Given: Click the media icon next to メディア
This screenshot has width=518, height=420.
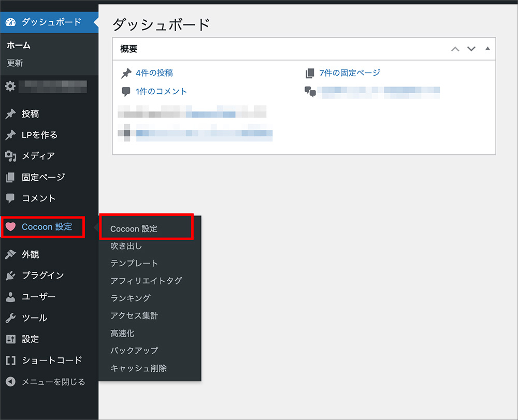Looking at the screenshot, I should 10,156.
